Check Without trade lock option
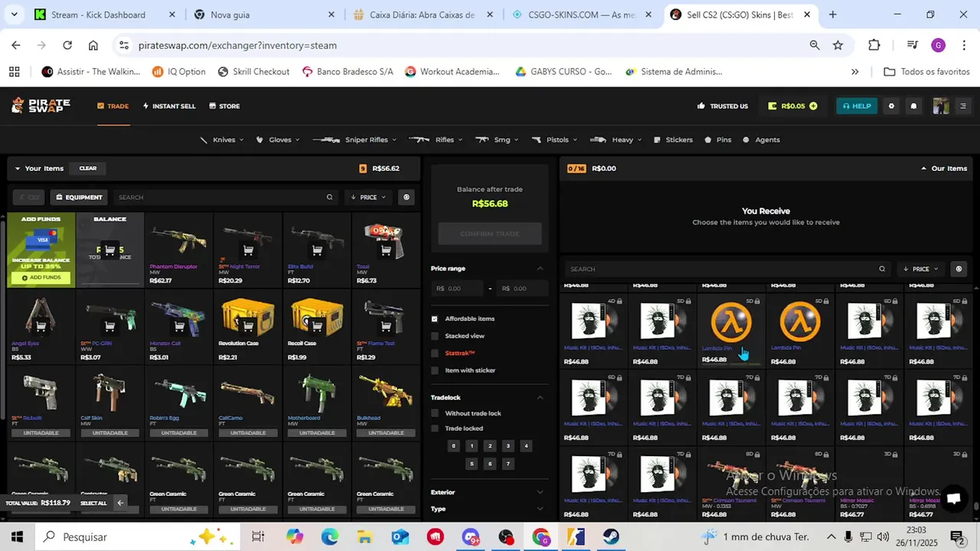The image size is (980, 551). 435,413
